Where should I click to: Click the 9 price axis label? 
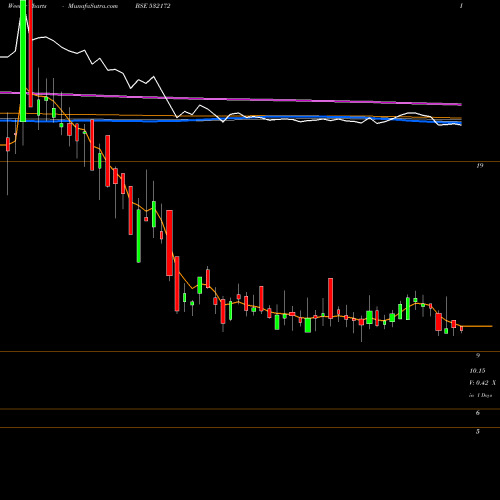coord(478,356)
